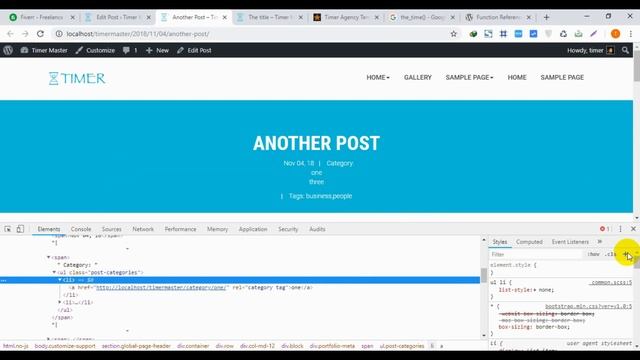
Task: Click the Timer Master admin bar link
Action: (44, 50)
